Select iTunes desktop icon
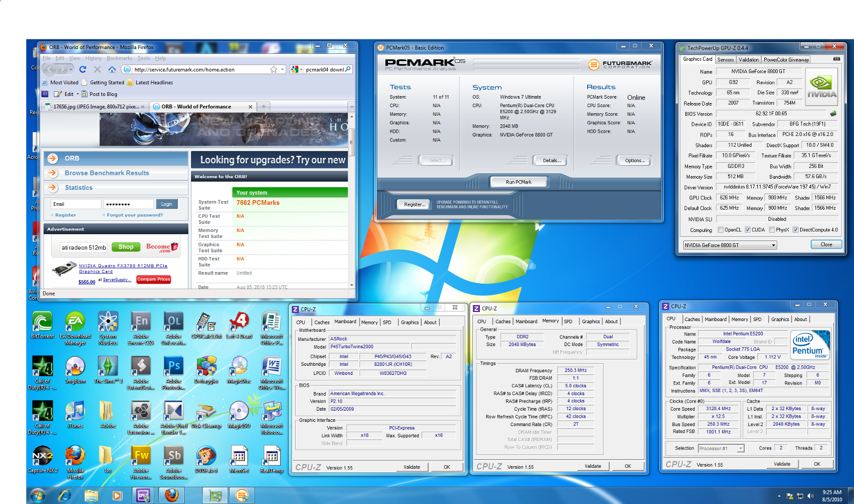 coord(75,415)
